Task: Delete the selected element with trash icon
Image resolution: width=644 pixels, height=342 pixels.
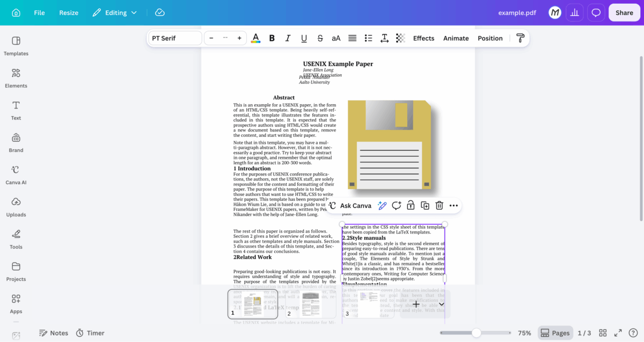Action: tap(440, 206)
